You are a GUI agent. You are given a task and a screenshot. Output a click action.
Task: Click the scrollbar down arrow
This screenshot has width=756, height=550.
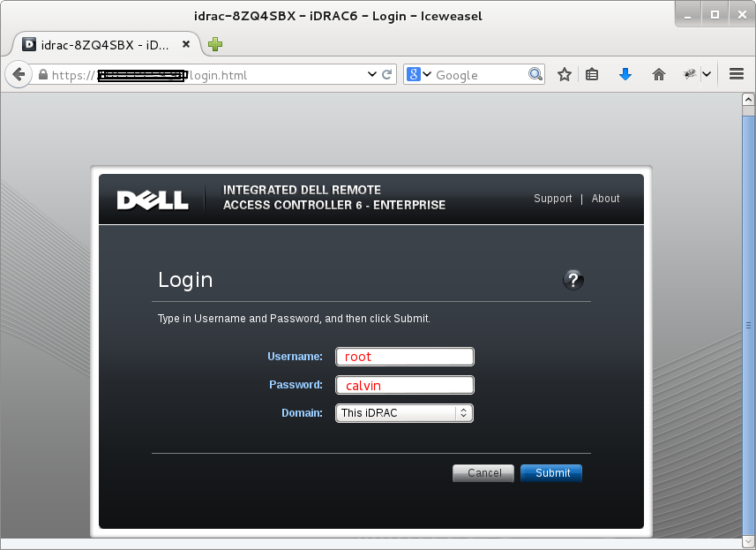coord(748,541)
